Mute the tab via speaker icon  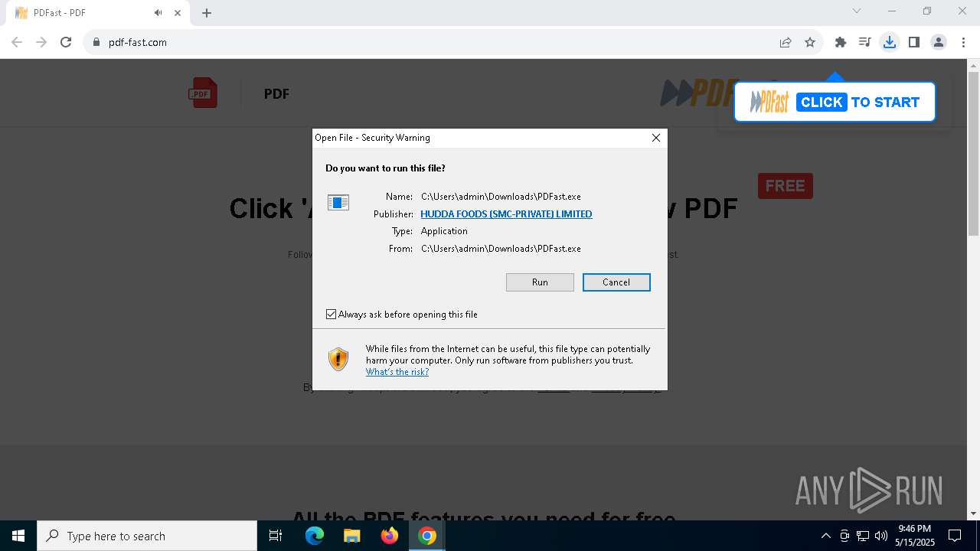click(x=158, y=13)
